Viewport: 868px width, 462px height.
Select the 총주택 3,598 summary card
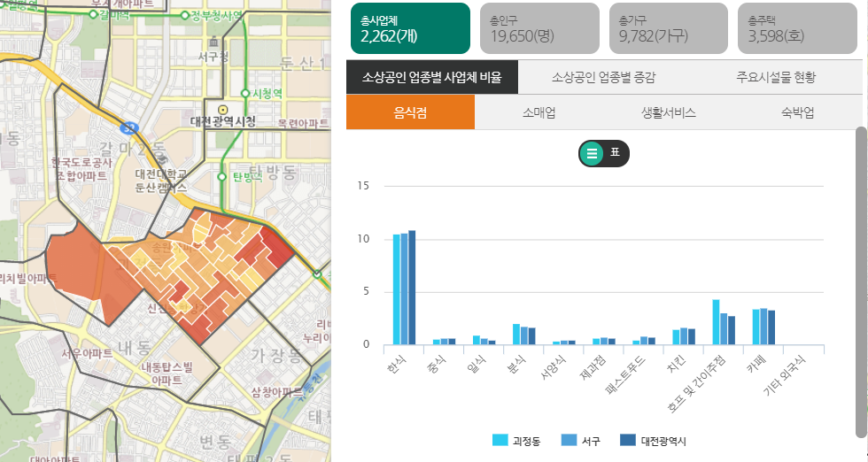pos(798,28)
